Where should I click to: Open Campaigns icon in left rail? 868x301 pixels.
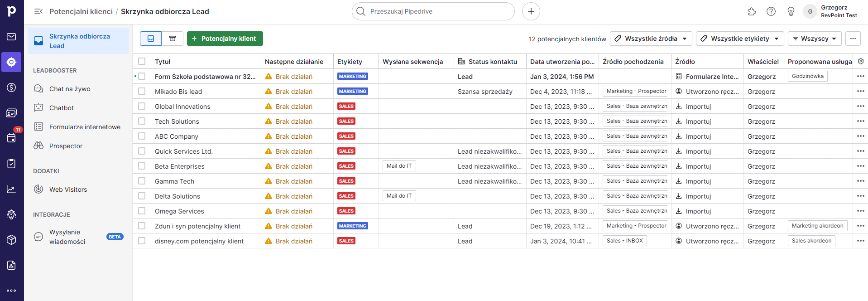point(11,214)
